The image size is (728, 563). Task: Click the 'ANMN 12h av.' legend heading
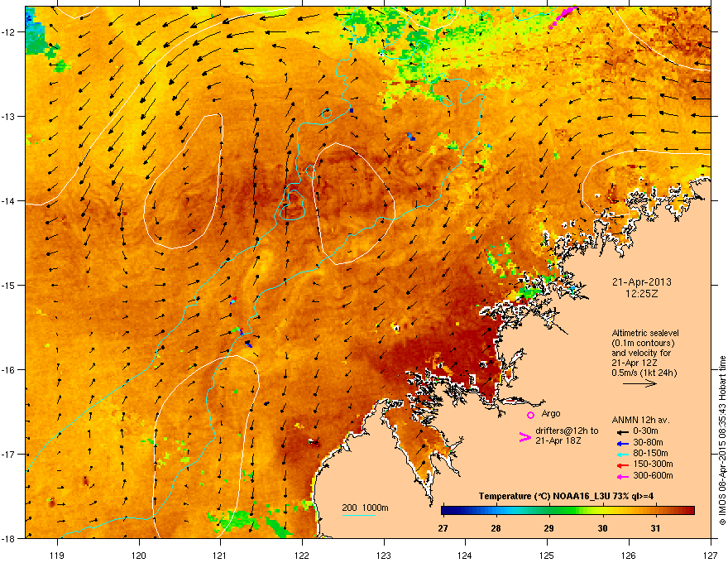pyautogui.click(x=640, y=420)
